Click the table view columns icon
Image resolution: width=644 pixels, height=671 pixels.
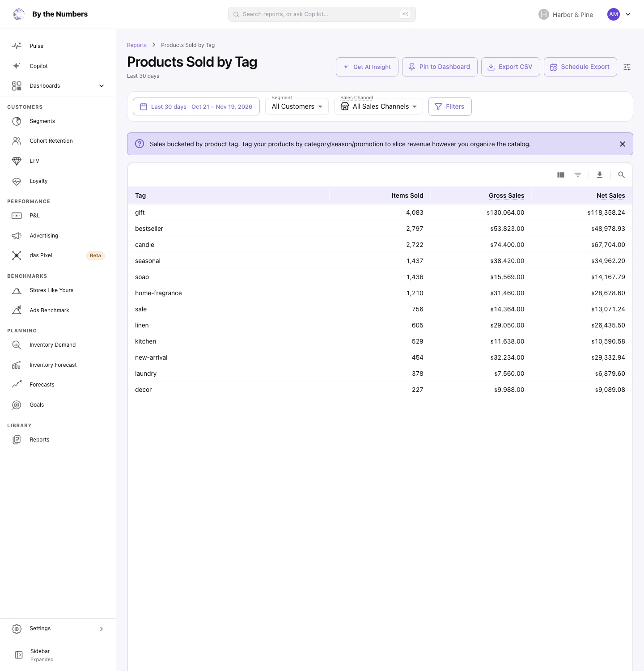coord(561,175)
